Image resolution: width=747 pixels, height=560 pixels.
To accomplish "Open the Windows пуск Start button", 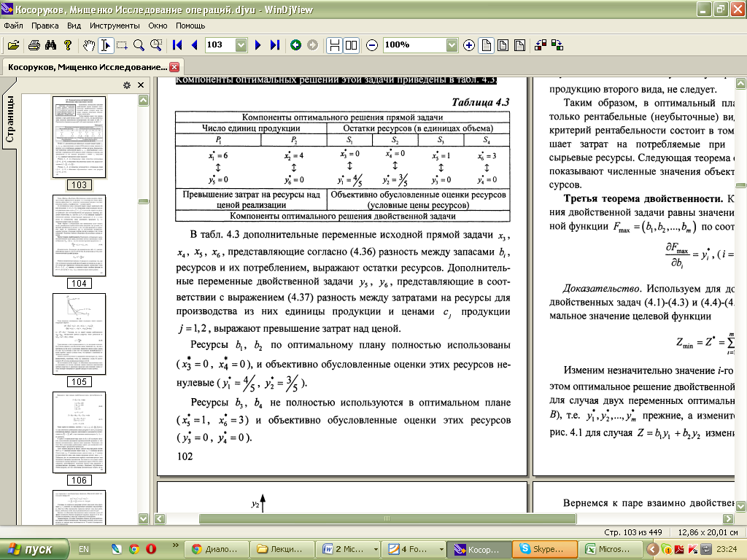I will tap(34, 549).
